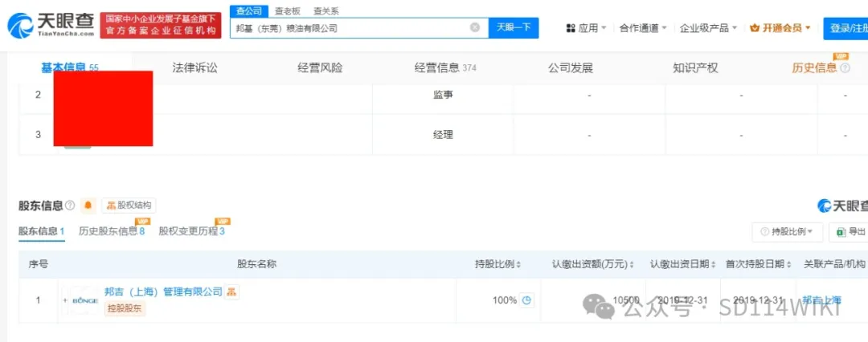Select the 查老板 search tab
This screenshot has width=868, height=342.
[x=287, y=11]
